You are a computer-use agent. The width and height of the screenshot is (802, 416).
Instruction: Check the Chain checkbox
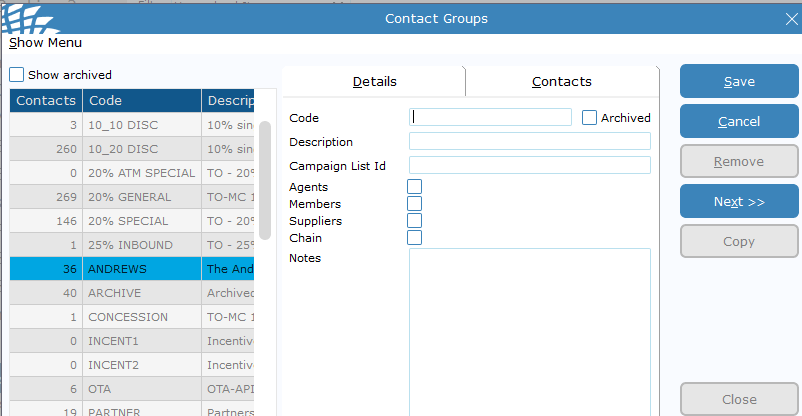pyautogui.click(x=414, y=238)
